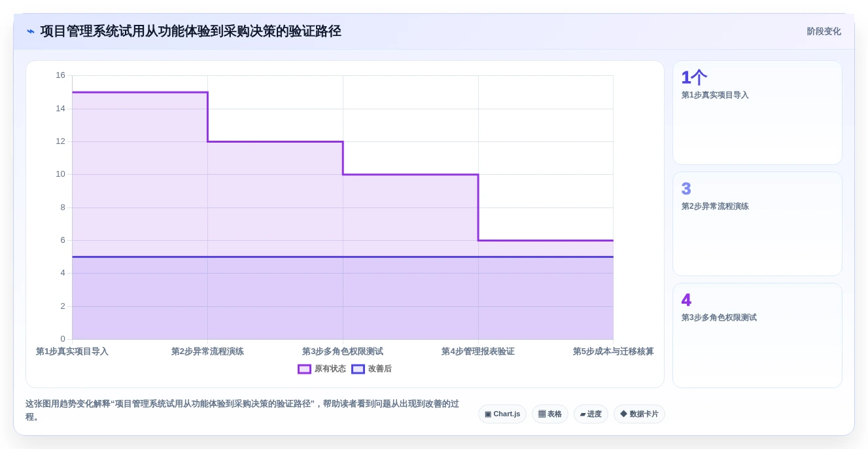
Task: Click the y-axis value 8
Action: coord(63,207)
